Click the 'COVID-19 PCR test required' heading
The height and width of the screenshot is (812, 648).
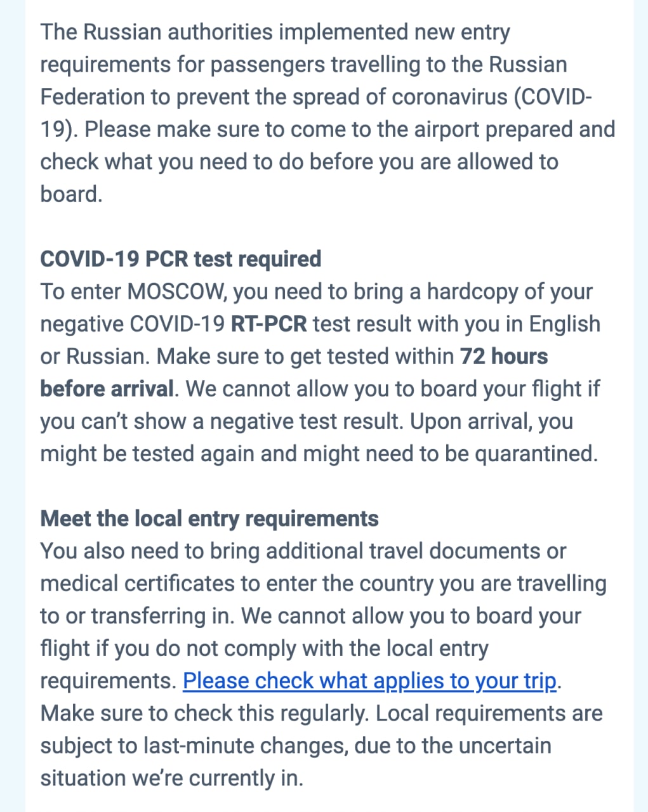[181, 259]
